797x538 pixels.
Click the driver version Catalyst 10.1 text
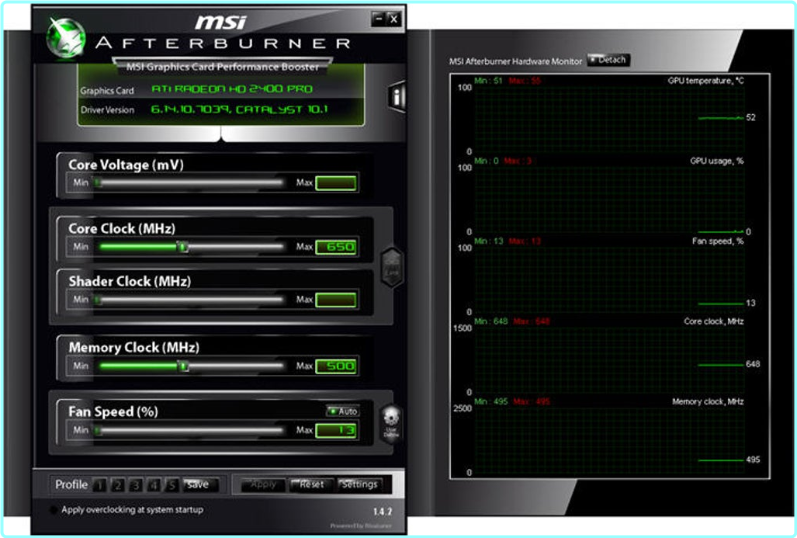[x=239, y=109]
